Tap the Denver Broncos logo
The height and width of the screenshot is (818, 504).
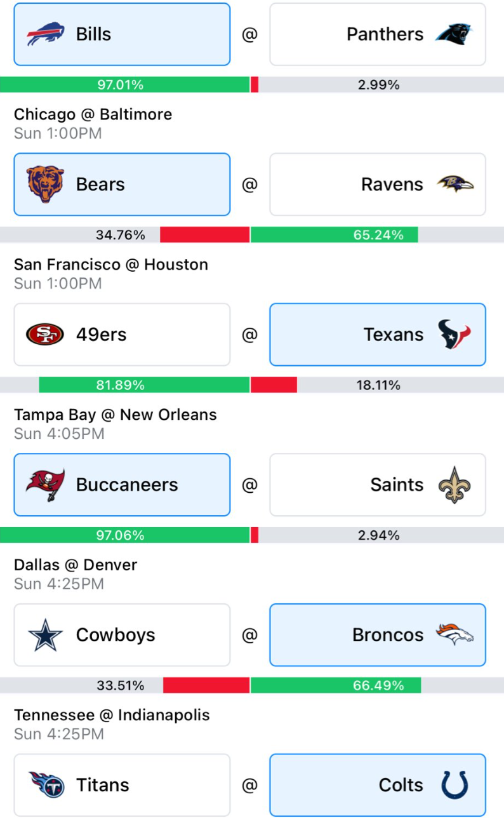454,634
